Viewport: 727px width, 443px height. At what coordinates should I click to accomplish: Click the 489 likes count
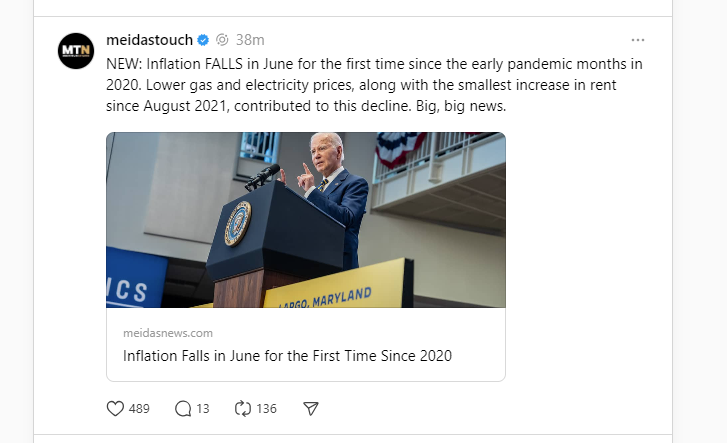140,408
